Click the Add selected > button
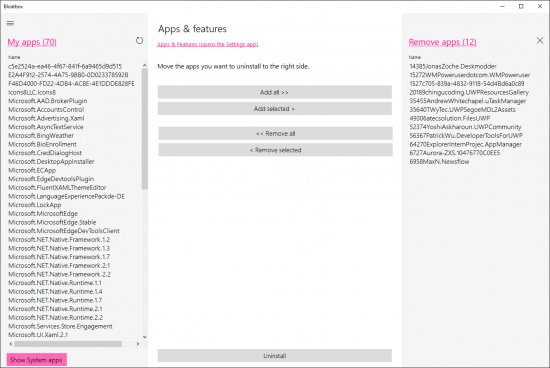This screenshot has width=550, height=368. point(275,109)
